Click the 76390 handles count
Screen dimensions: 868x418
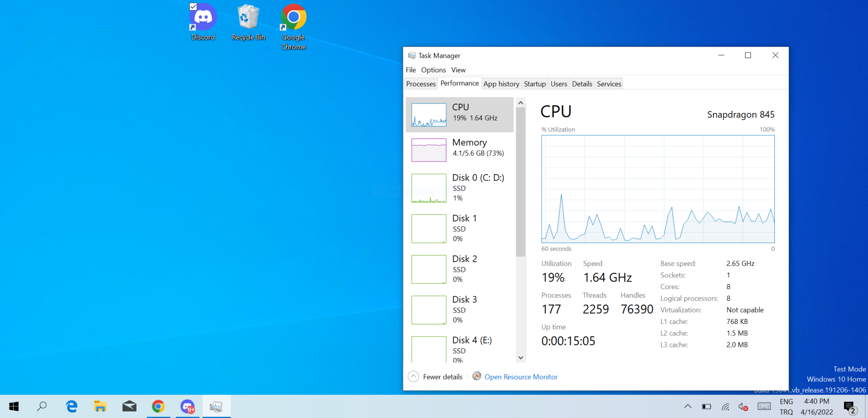pos(637,309)
